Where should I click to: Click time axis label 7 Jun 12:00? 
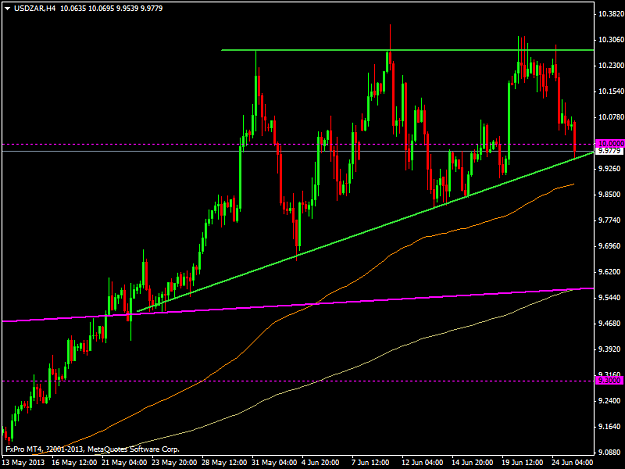(371, 463)
